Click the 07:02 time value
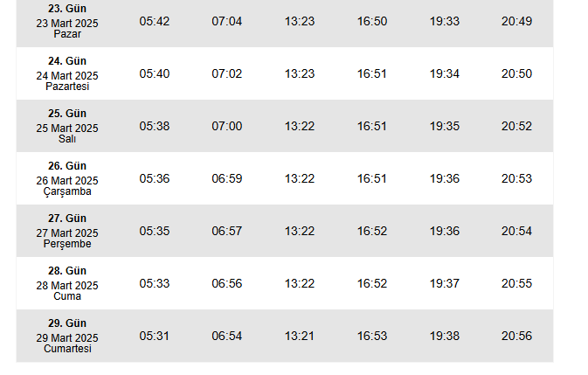Viewport: 588px width, 375px height. pos(227,74)
